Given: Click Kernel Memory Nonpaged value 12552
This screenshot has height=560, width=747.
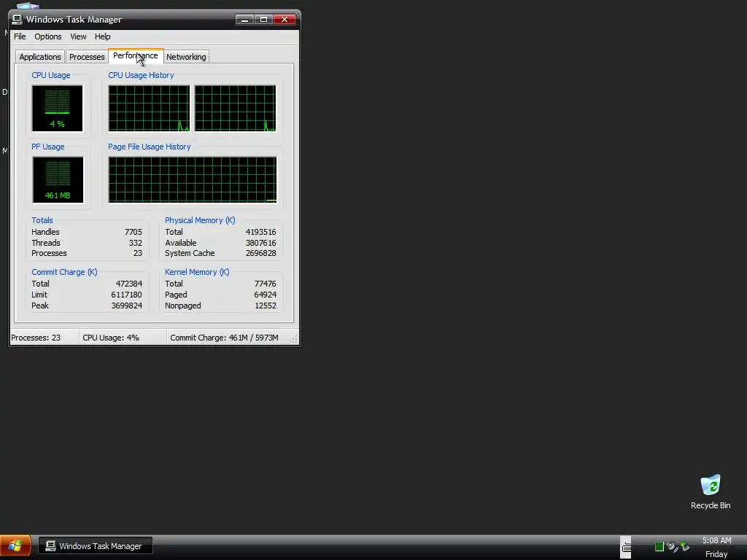Looking at the screenshot, I should (x=266, y=306).
